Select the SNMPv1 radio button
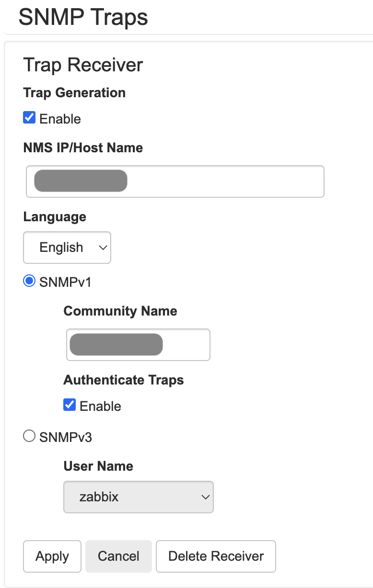The width and height of the screenshot is (373, 588). pyautogui.click(x=29, y=281)
